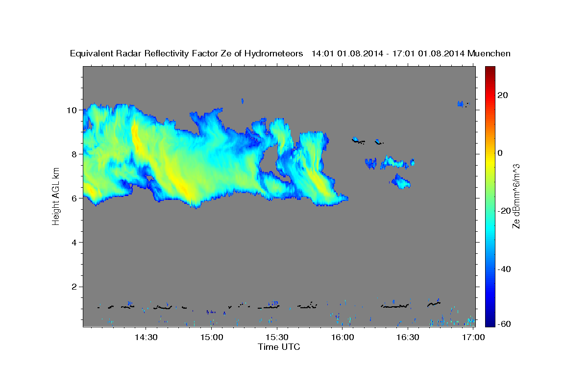This screenshot has height=392, width=588.
Task: Click the colorbar label -60
Action: [x=504, y=324]
